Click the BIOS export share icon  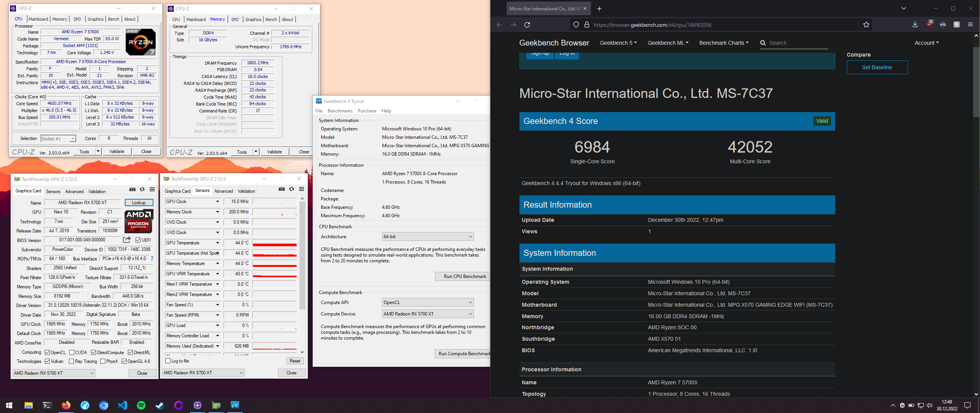[x=127, y=240]
